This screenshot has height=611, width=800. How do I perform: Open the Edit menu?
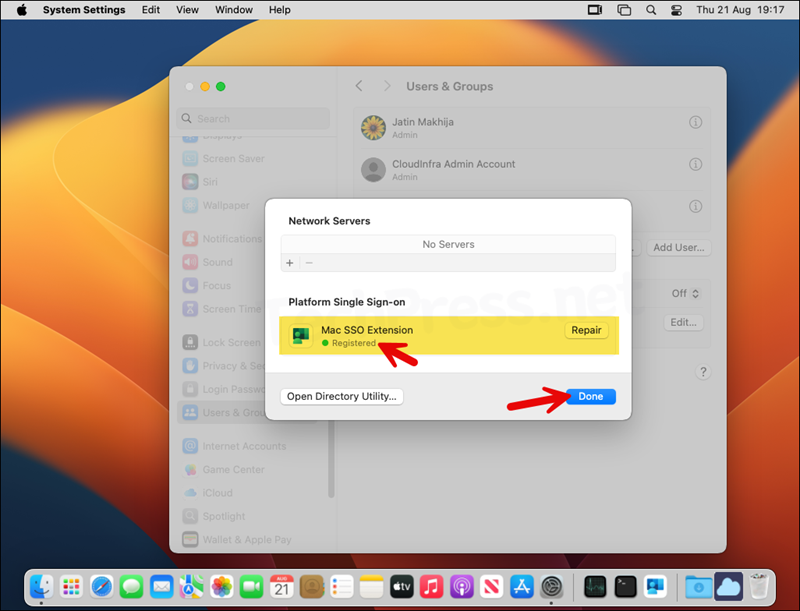(x=151, y=10)
